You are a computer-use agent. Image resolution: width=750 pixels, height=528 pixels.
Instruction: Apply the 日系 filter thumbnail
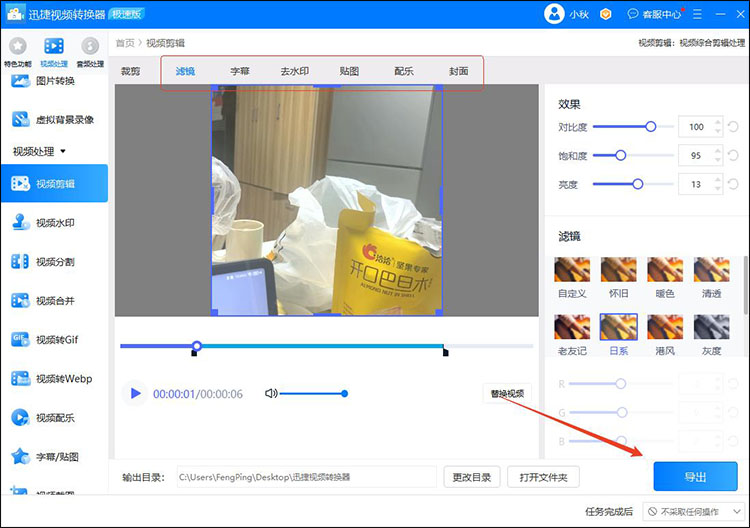click(618, 327)
